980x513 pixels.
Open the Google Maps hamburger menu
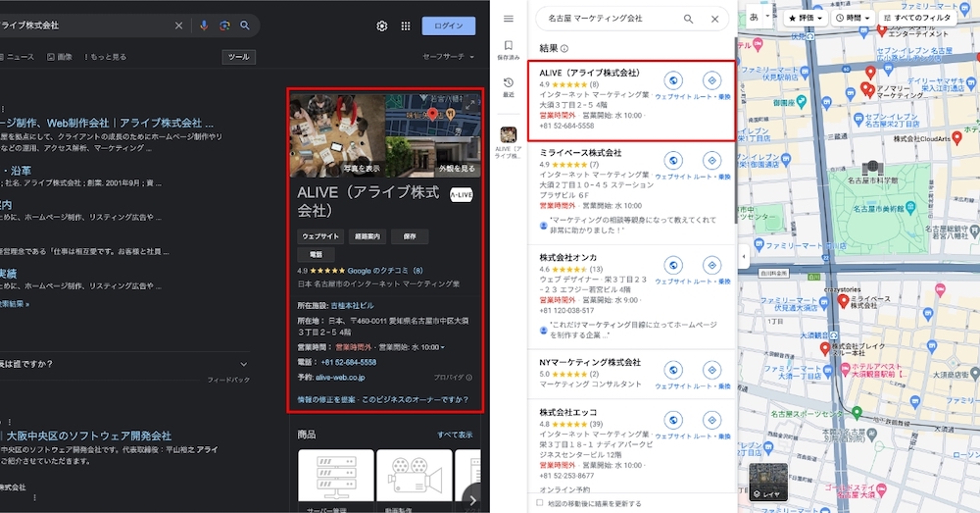(x=509, y=19)
